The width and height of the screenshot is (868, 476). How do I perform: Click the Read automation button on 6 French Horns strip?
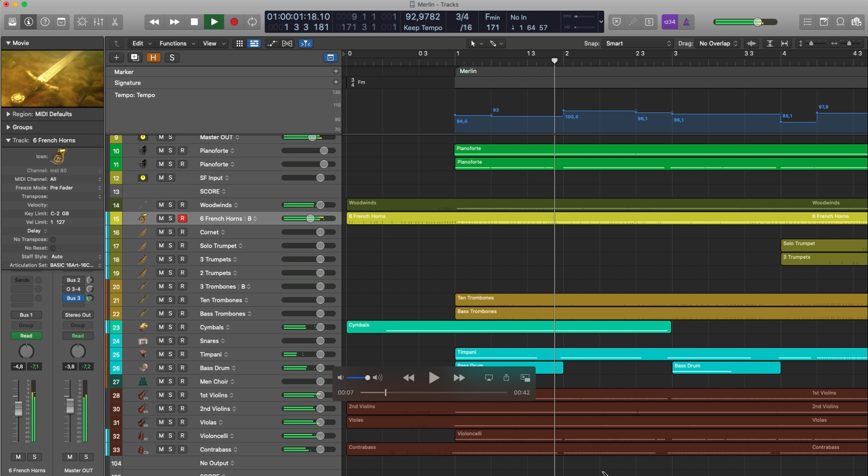pyautogui.click(x=26, y=336)
